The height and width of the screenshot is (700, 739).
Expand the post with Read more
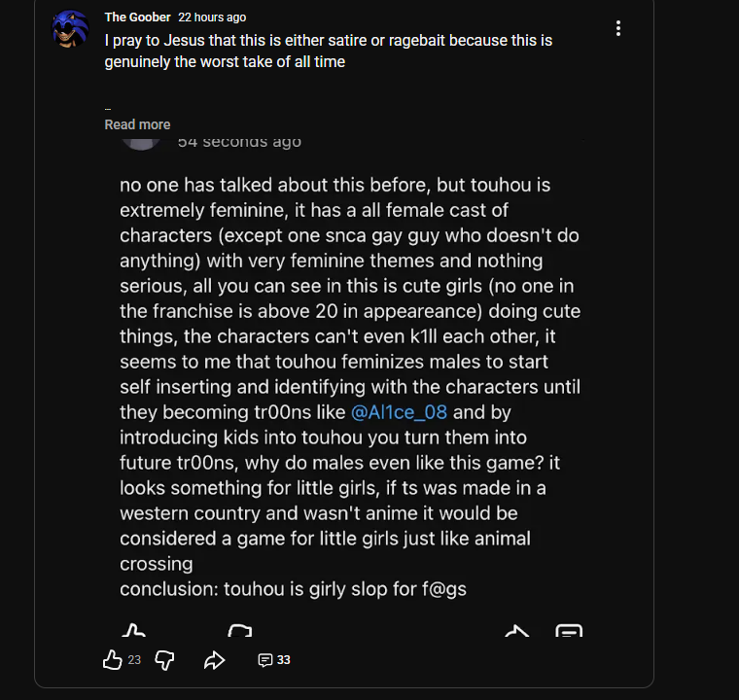pos(137,124)
